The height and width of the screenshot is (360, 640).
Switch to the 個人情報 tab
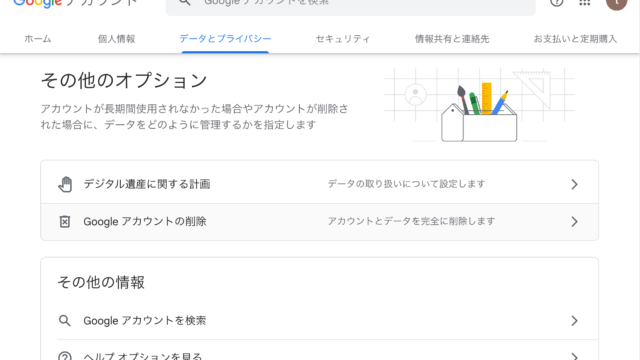(116, 39)
